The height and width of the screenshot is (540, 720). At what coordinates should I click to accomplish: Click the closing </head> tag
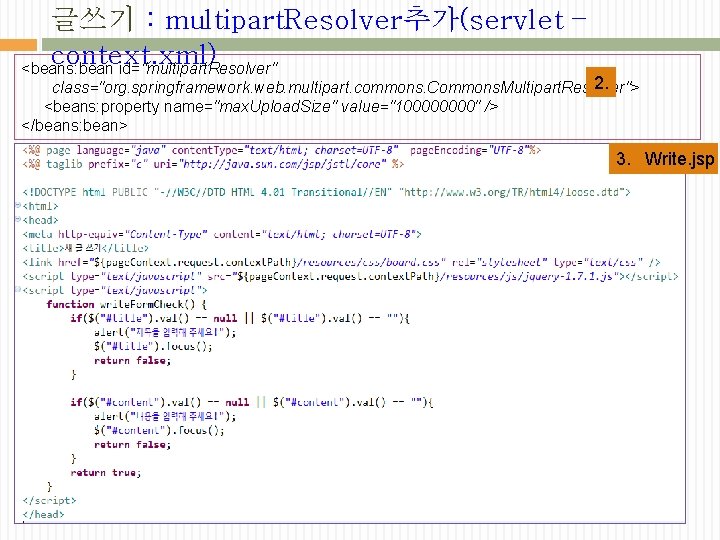tap(43, 514)
